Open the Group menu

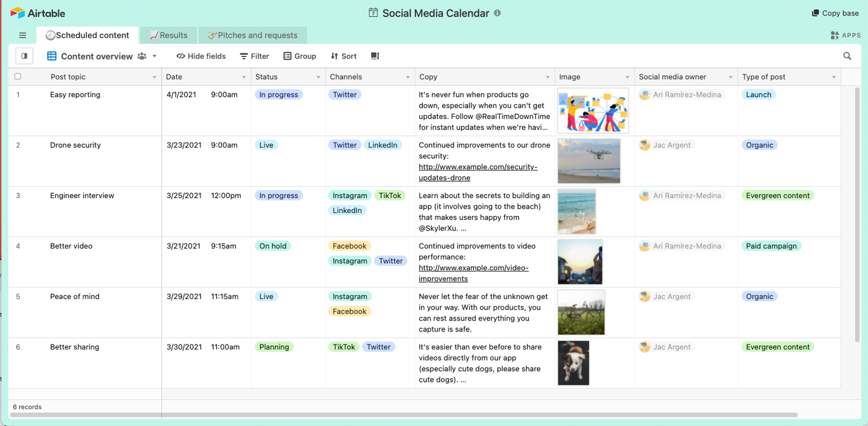(299, 56)
